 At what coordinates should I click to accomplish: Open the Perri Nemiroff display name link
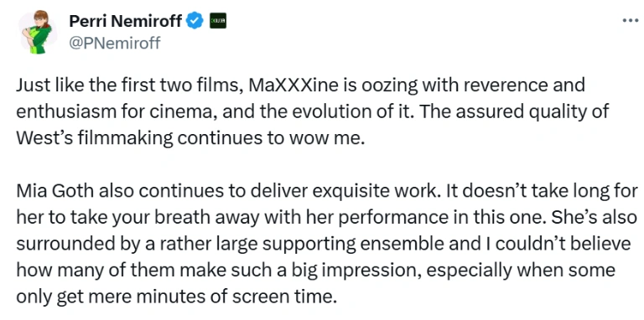coord(125,20)
